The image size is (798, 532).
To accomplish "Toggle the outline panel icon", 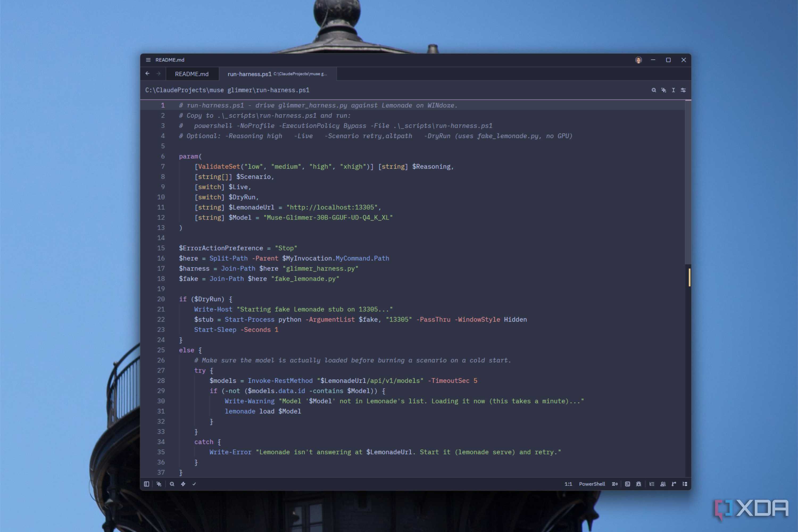I will click(x=652, y=484).
